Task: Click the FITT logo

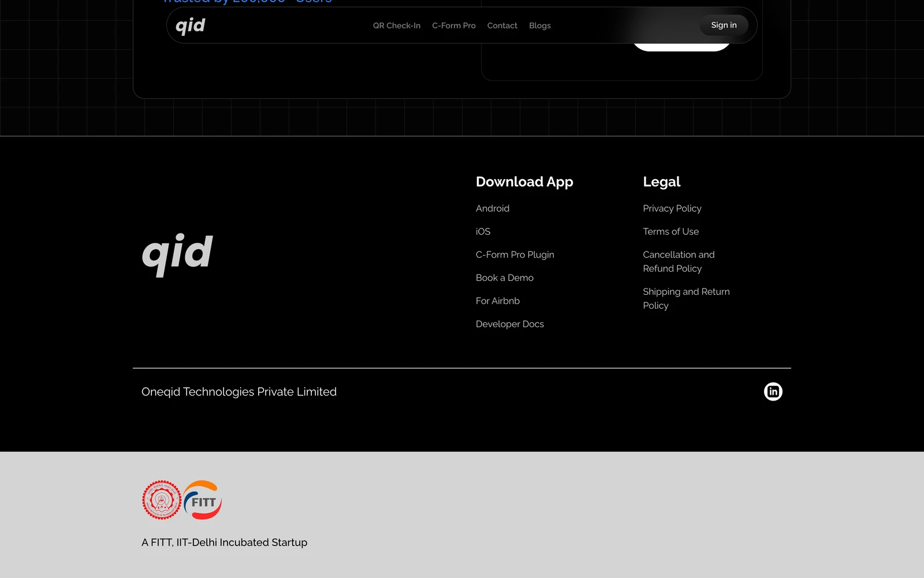Action: tap(203, 500)
